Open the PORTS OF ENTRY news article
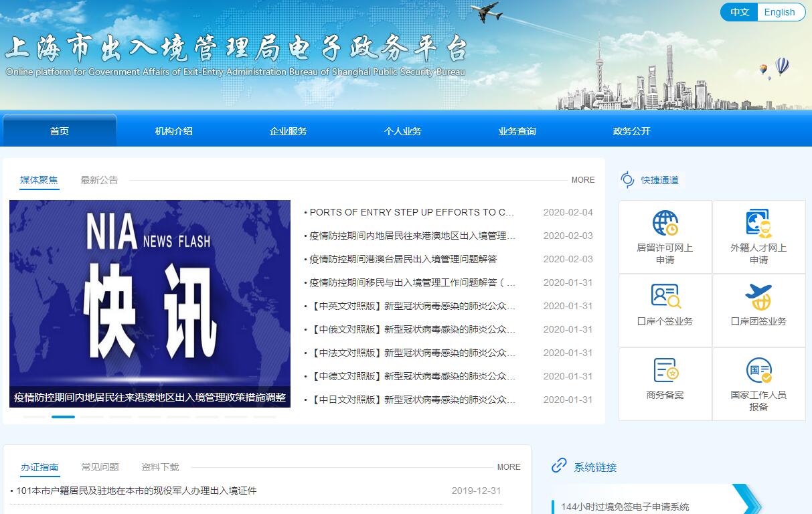812x514 pixels. pyautogui.click(x=412, y=212)
